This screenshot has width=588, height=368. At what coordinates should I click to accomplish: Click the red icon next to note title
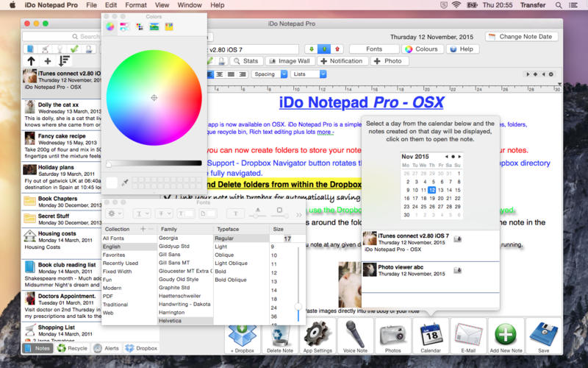click(337, 49)
